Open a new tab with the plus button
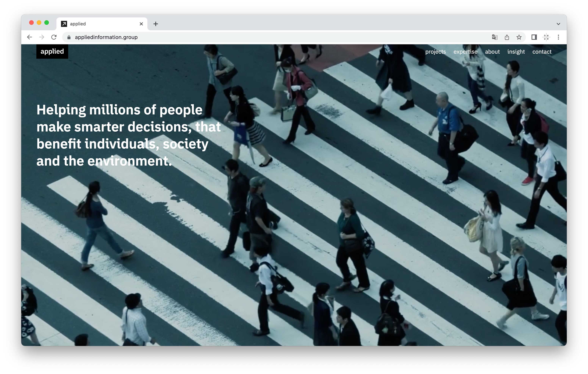 (156, 24)
